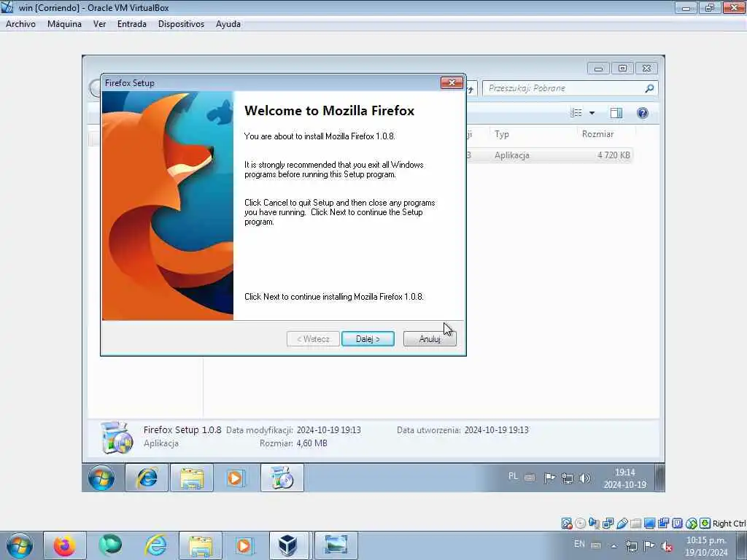
Task: Click the VirtualBox mouse integration indicator
Action: click(x=692, y=524)
